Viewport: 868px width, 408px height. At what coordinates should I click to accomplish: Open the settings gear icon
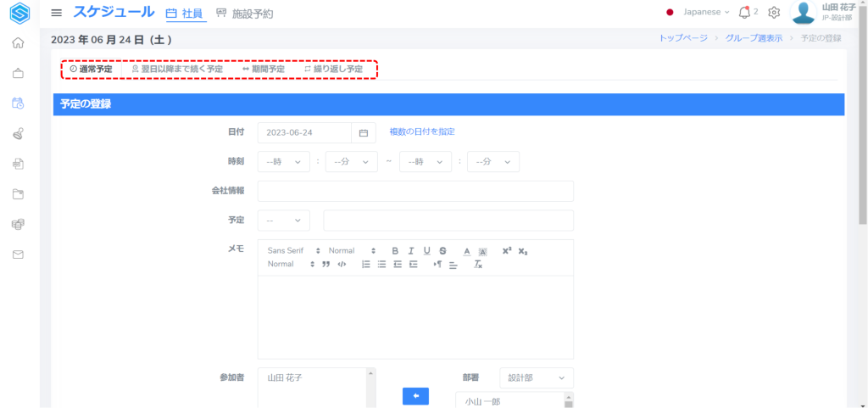click(773, 13)
